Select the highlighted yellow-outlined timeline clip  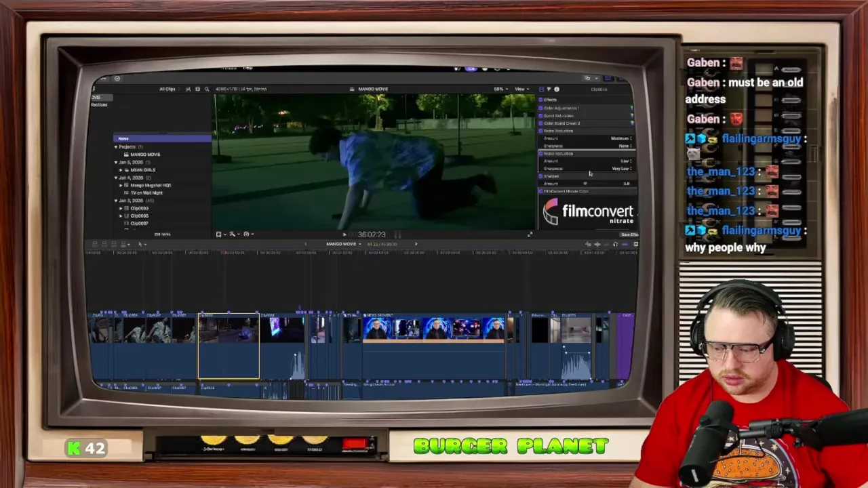click(229, 346)
